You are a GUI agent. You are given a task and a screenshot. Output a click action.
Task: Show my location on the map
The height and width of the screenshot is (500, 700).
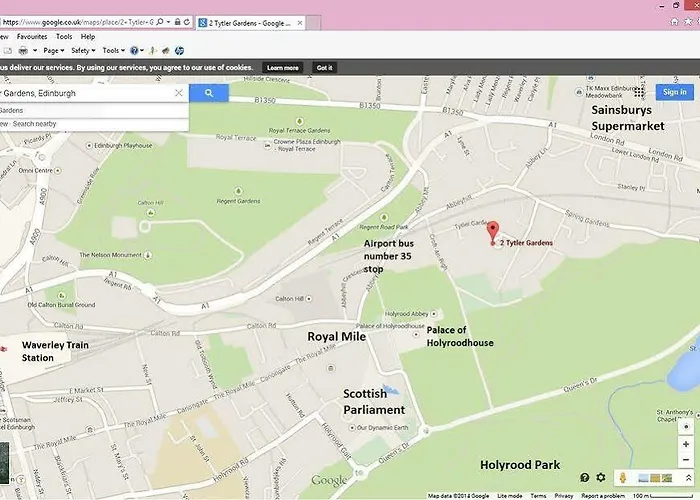685,426
